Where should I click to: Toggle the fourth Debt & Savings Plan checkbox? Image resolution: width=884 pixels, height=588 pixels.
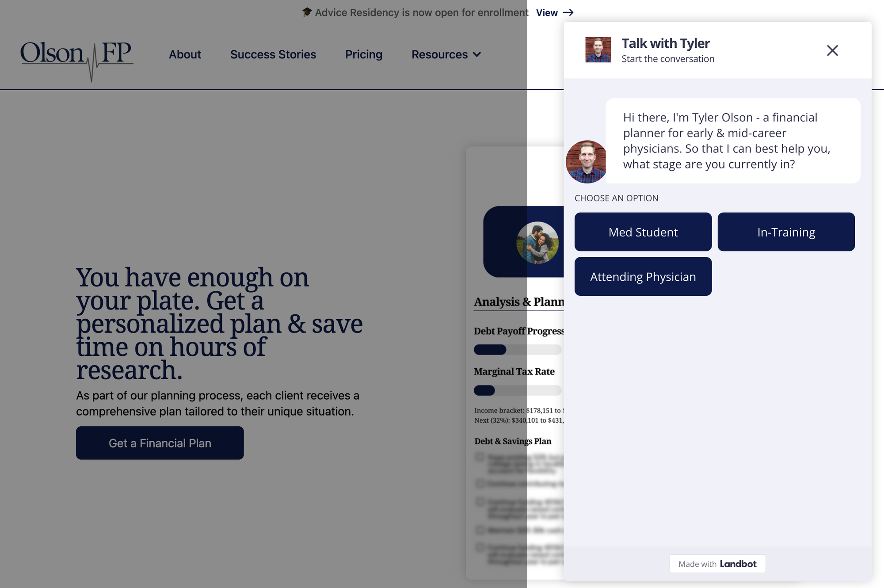click(x=480, y=530)
